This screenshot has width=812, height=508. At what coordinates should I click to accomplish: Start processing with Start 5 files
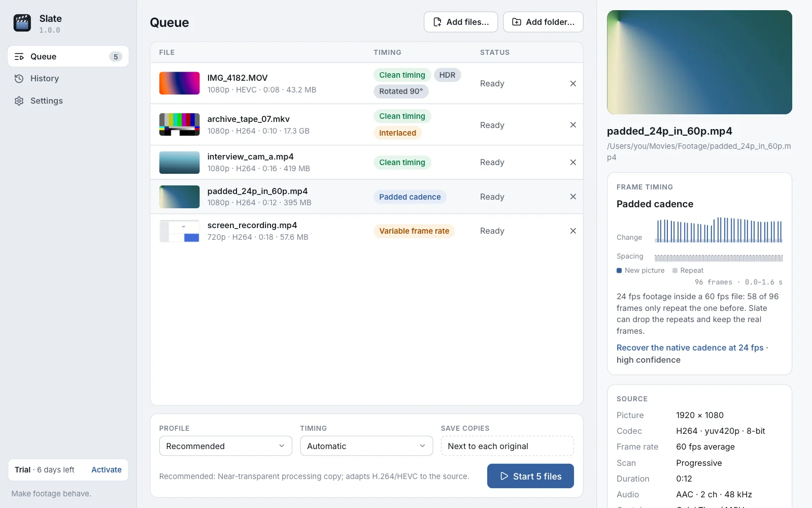pyautogui.click(x=530, y=476)
